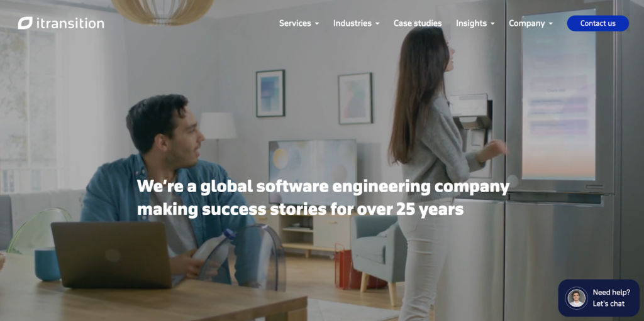Click the Contact us button

pyautogui.click(x=597, y=23)
